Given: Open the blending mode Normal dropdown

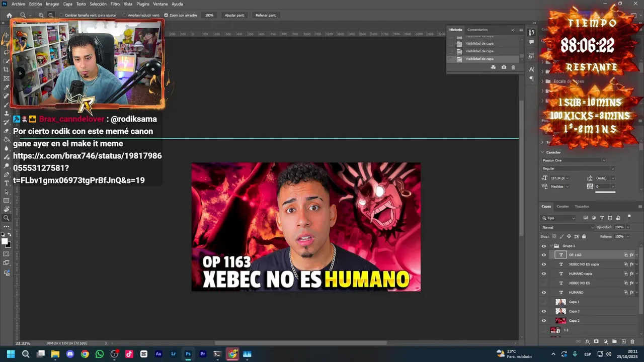Looking at the screenshot, I should coord(567,227).
